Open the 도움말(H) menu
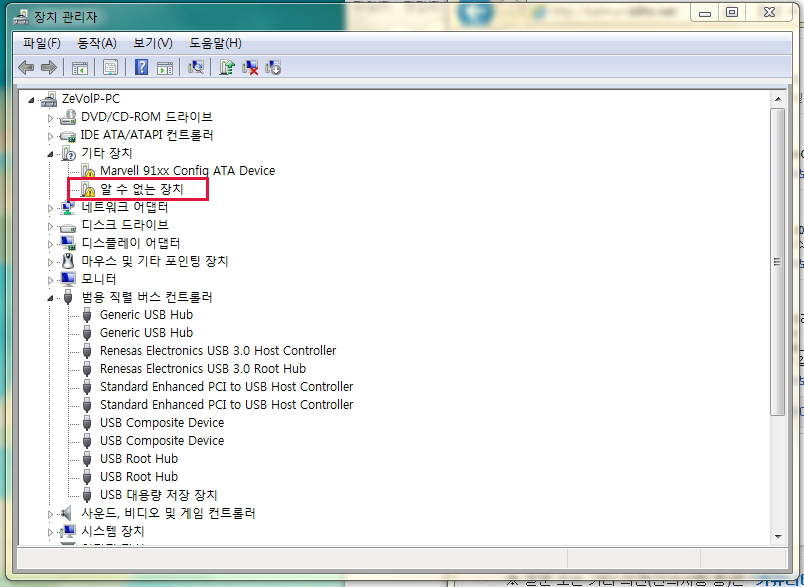This screenshot has height=587, width=804. (215, 43)
